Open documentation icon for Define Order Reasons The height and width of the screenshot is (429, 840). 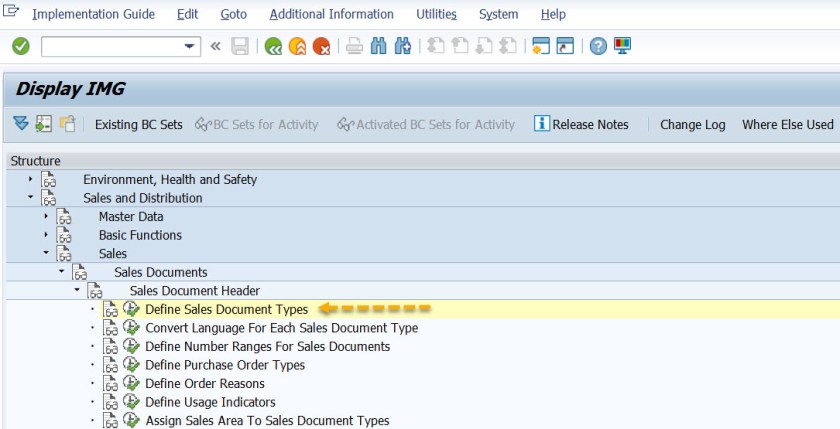point(110,383)
